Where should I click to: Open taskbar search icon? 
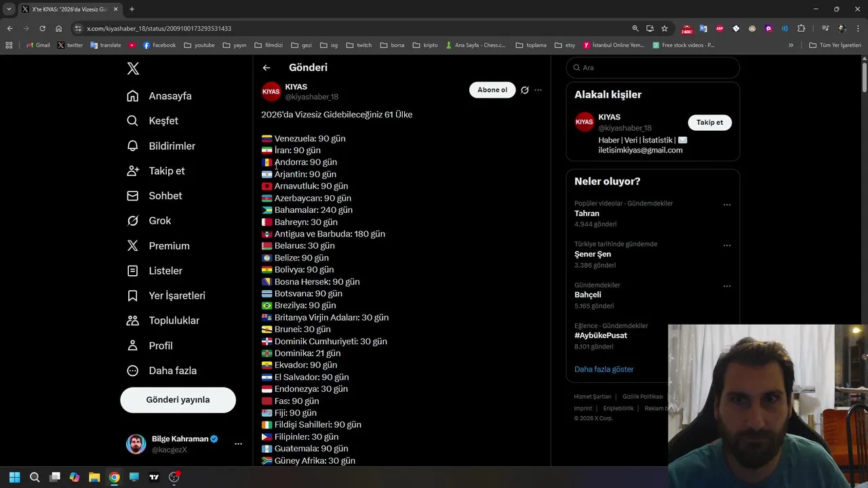click(x=35, y=477)
